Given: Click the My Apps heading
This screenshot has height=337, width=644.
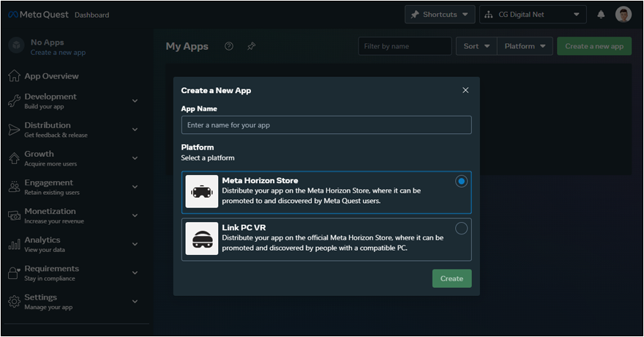Looking at the screenshot, I should 187,46.
